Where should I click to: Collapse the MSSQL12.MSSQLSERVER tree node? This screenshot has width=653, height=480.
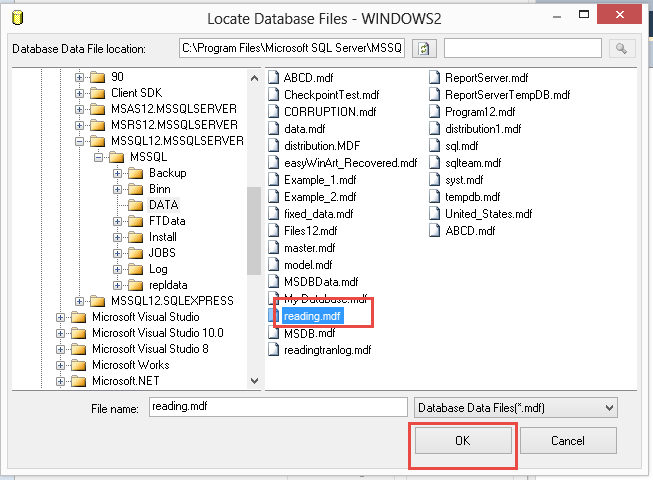(78, 141)
